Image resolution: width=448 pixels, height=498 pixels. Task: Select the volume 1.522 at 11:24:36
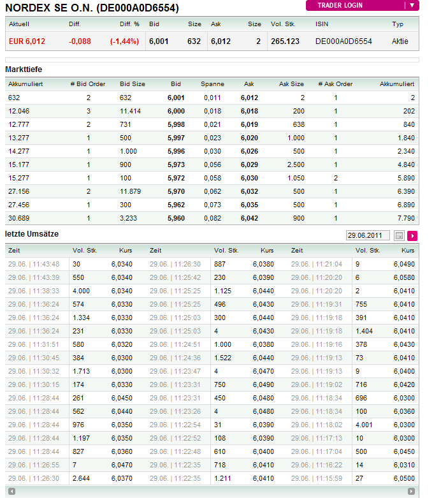point(222,358)
